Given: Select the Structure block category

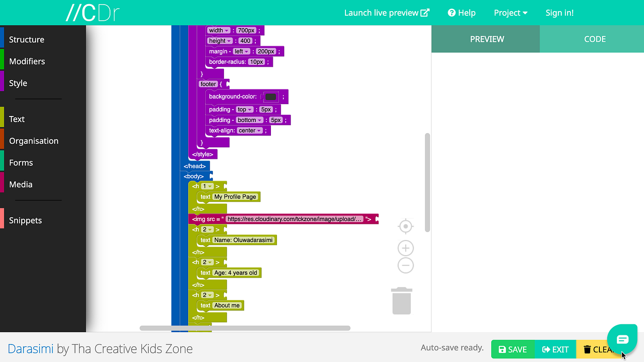Looking at the screenshot, I should (x=27, y=40).
